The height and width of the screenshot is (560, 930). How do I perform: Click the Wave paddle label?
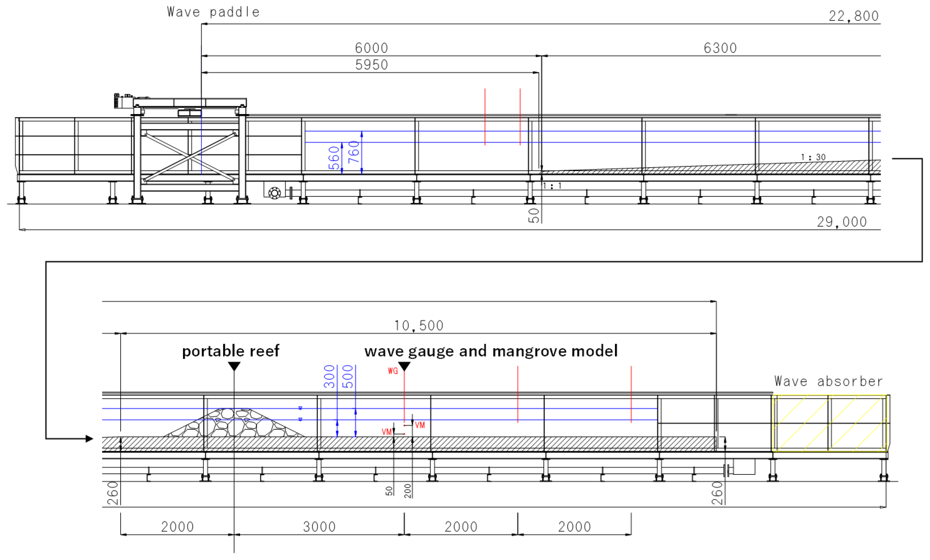click(x=213, y=13)
